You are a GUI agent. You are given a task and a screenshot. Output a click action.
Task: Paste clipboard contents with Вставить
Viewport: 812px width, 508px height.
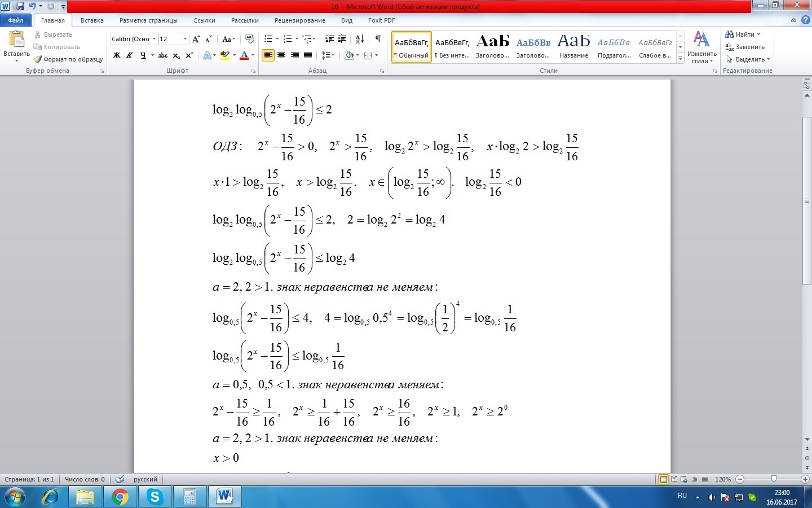(16, 47)
